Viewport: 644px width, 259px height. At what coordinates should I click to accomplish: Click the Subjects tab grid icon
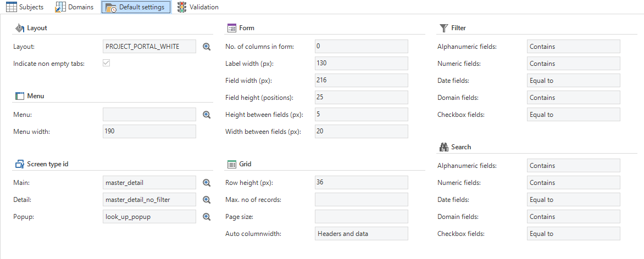tap(11, 7)
